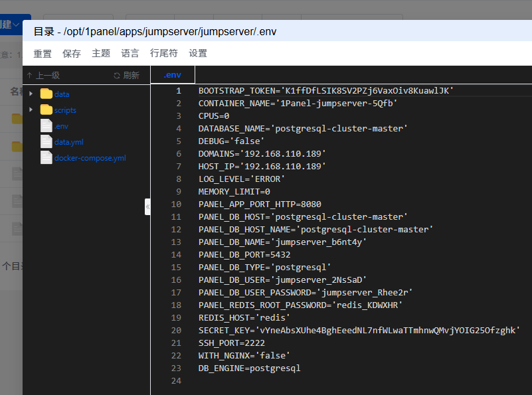Screen dimensions: 532x395
Task: Click the scripts folder icon
Action: pos(46,110)
